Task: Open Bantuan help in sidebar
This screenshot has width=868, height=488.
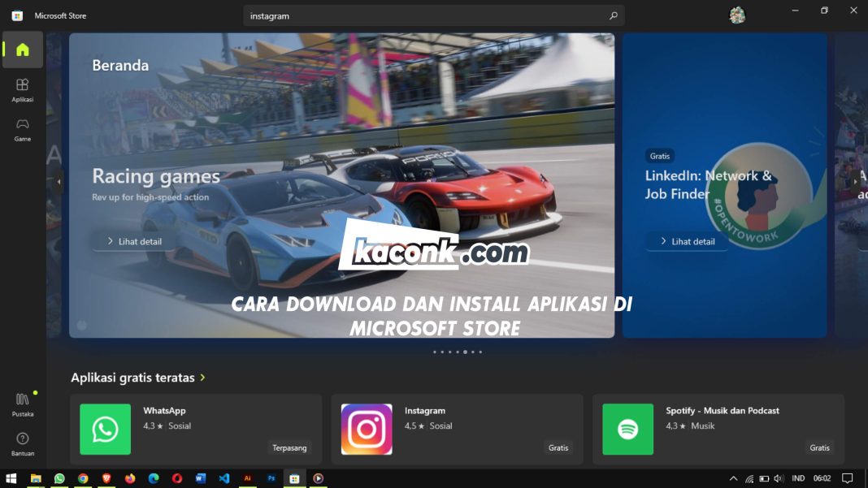Action: point(23,444)
